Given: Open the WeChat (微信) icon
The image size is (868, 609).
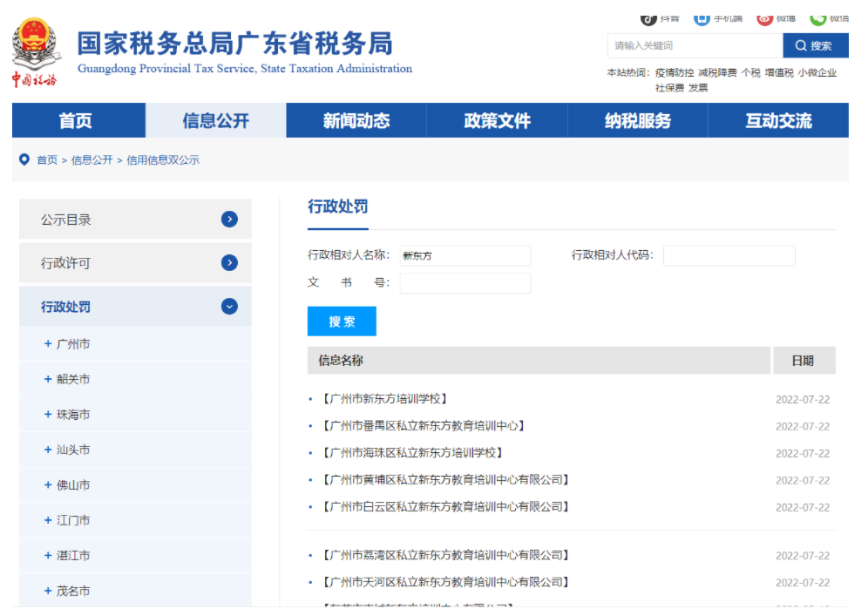Looking at the screenshot, I should point(817,19).
